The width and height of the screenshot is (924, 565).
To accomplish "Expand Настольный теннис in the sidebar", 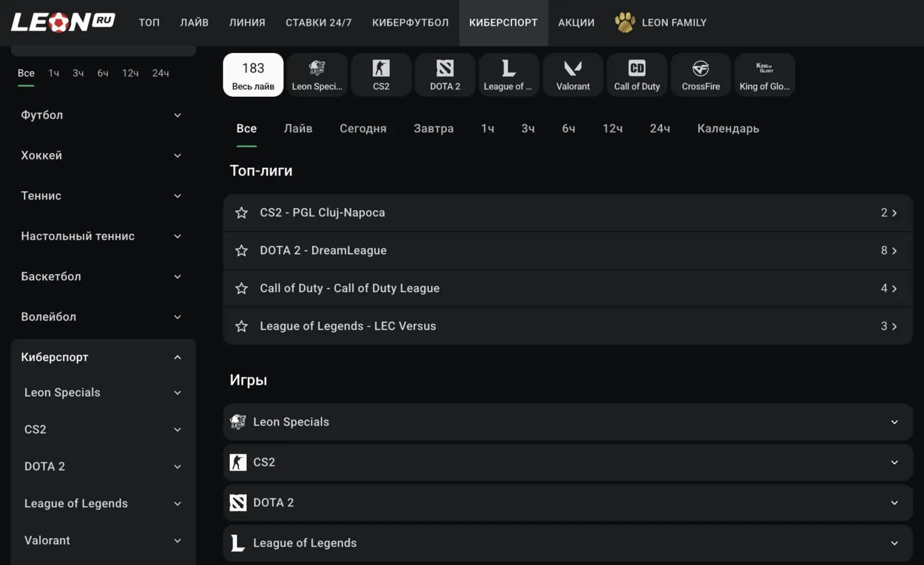I will click(x=177, y=236).
